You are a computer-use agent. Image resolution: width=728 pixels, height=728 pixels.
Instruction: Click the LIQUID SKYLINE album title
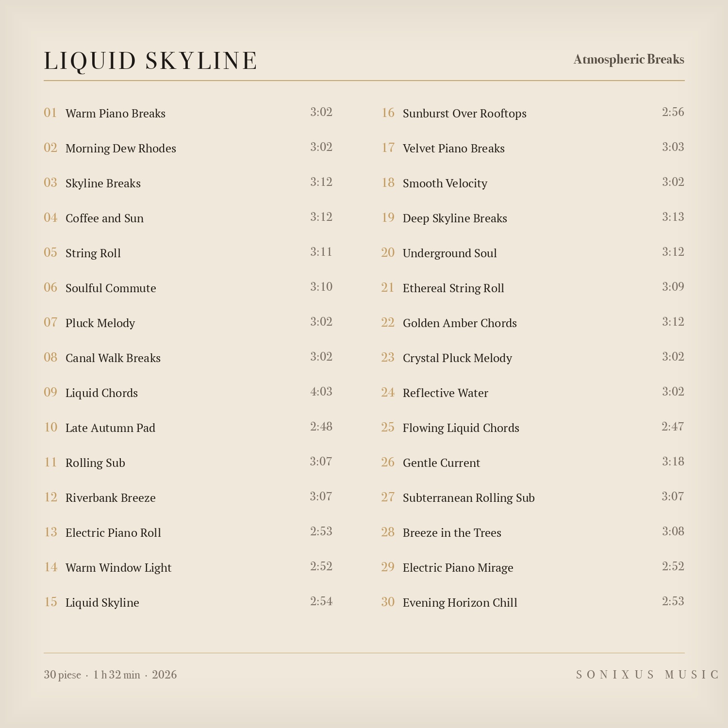150,61
